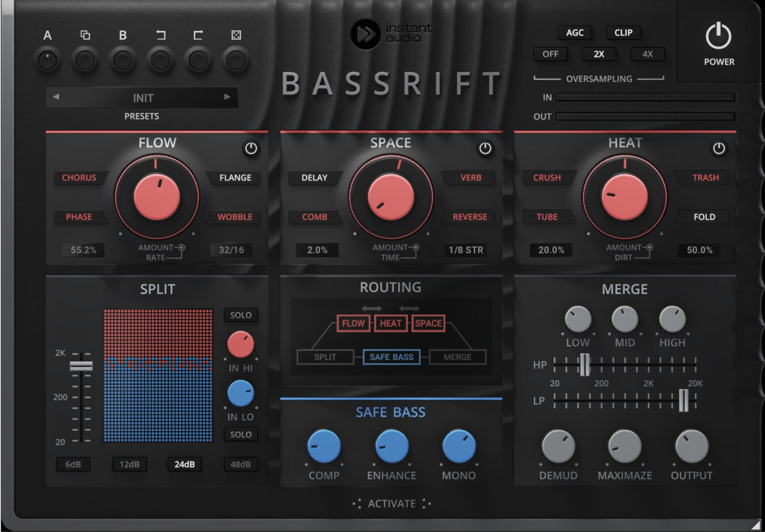Click the MONO blue knob
Viewport: 765px width, 532px height.
pyautogui.click(x=459, y=446)
